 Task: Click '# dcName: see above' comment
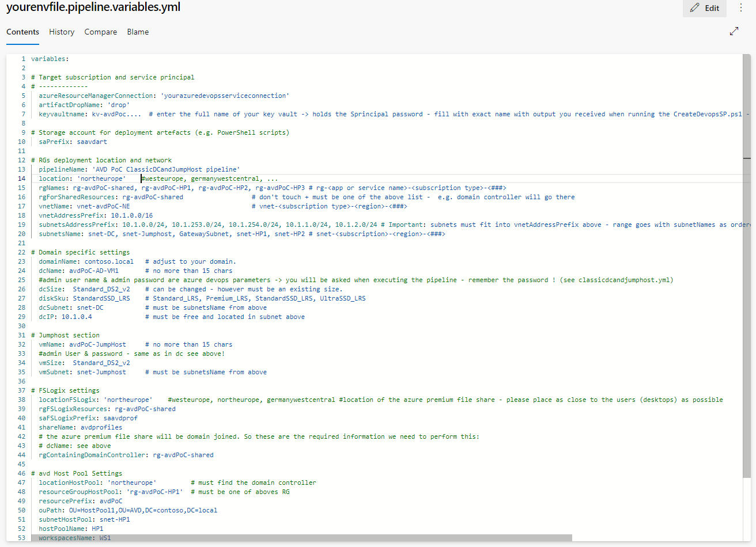[75, 446]
